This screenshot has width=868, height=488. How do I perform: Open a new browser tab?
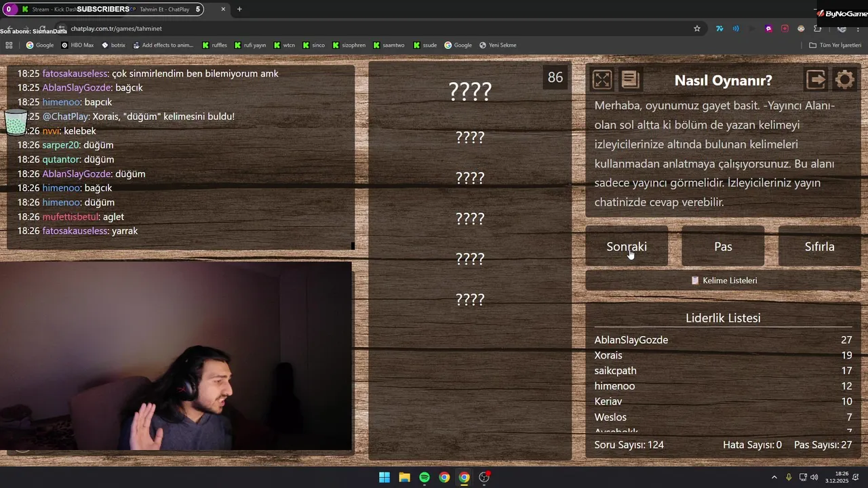[239, 9]
